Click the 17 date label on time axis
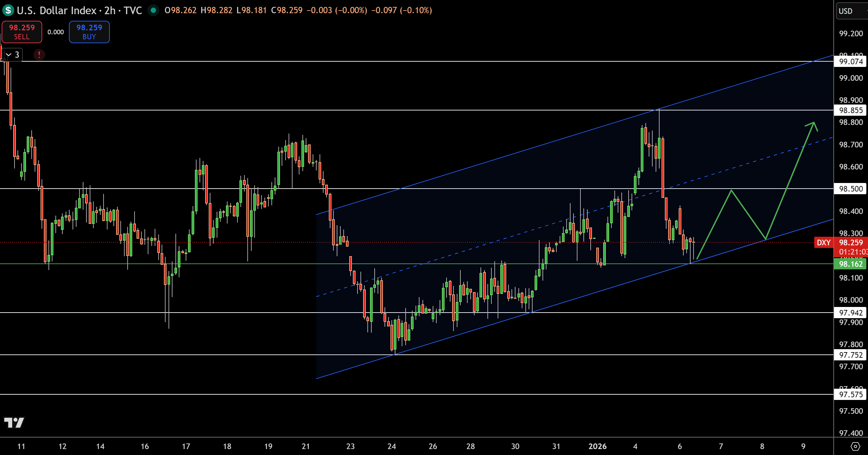This screenshot has height=455, width=868. pos(186,446)
